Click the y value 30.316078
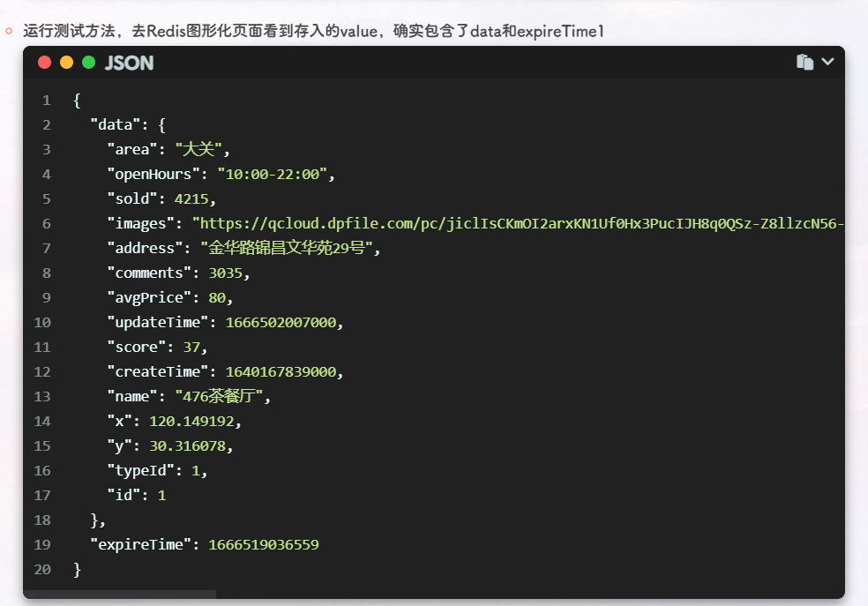 point(188,446)
